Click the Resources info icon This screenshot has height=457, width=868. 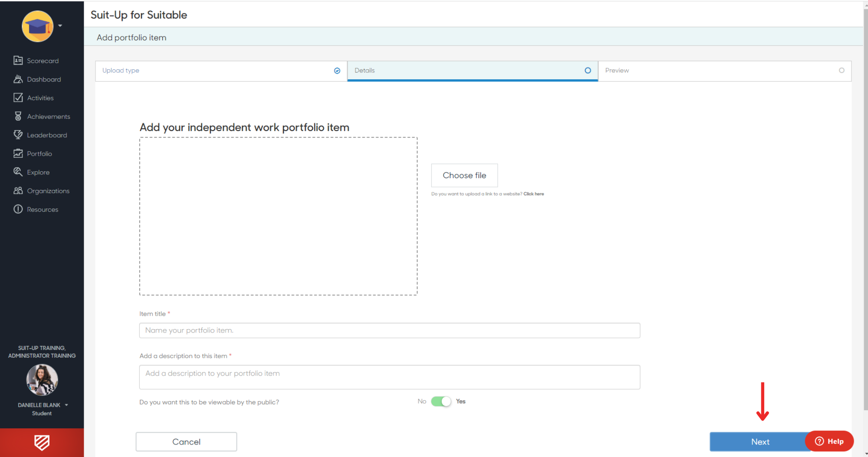(18, 209)
